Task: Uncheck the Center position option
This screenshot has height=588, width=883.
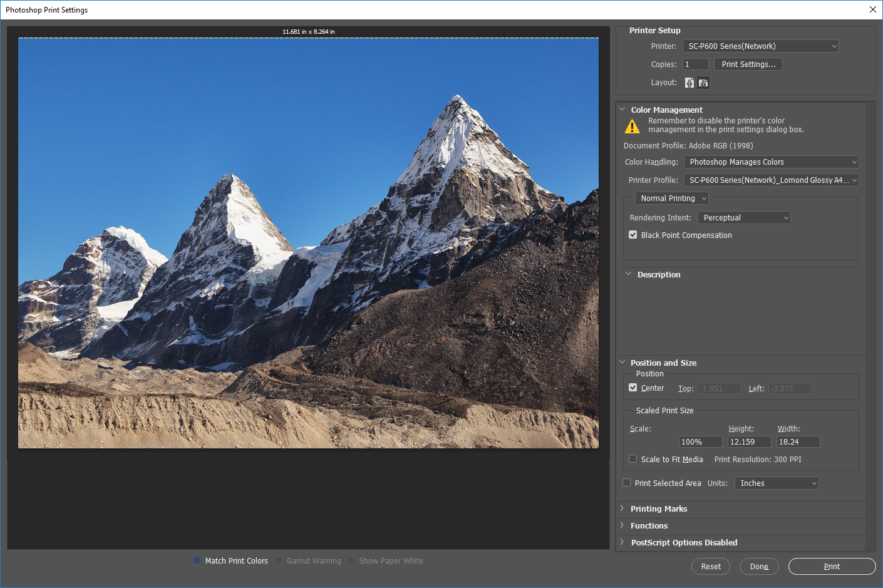Action: [x=633, y=387]
